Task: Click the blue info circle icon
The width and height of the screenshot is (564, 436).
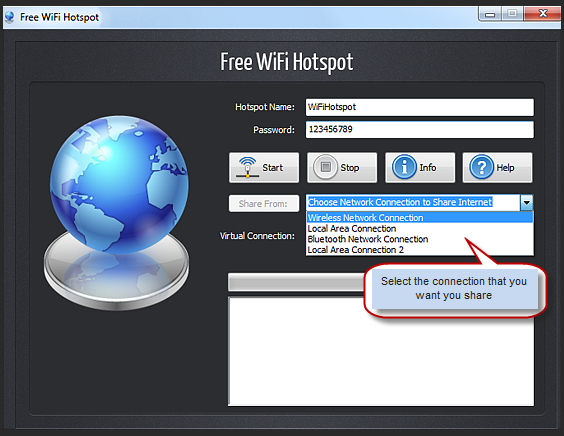Action: pos(404,167)
